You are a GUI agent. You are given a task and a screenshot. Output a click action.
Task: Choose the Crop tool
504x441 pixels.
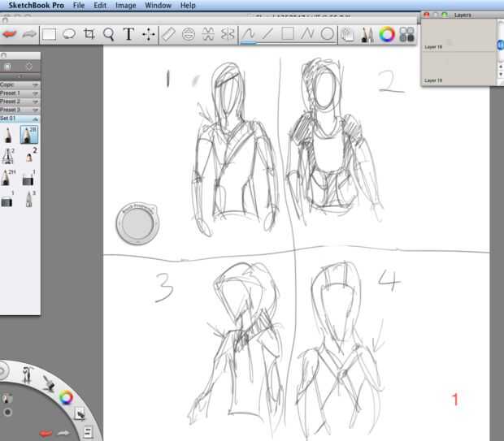point(89,34)
